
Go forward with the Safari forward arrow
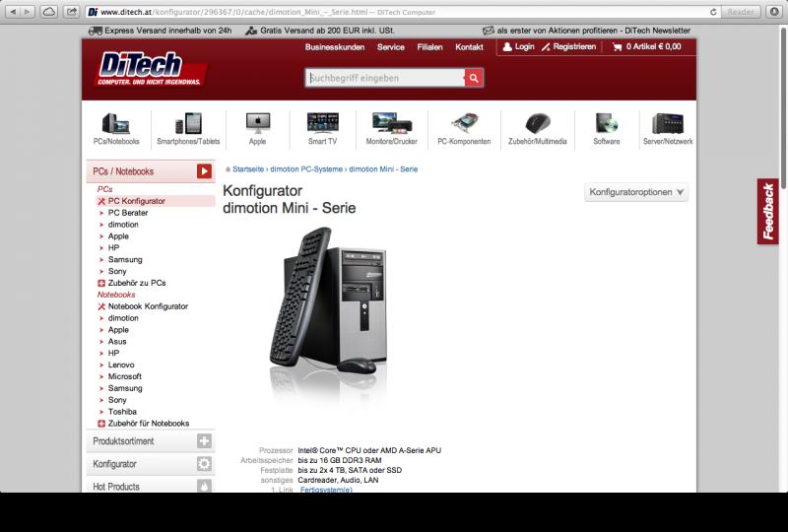[x=28, y=12]
